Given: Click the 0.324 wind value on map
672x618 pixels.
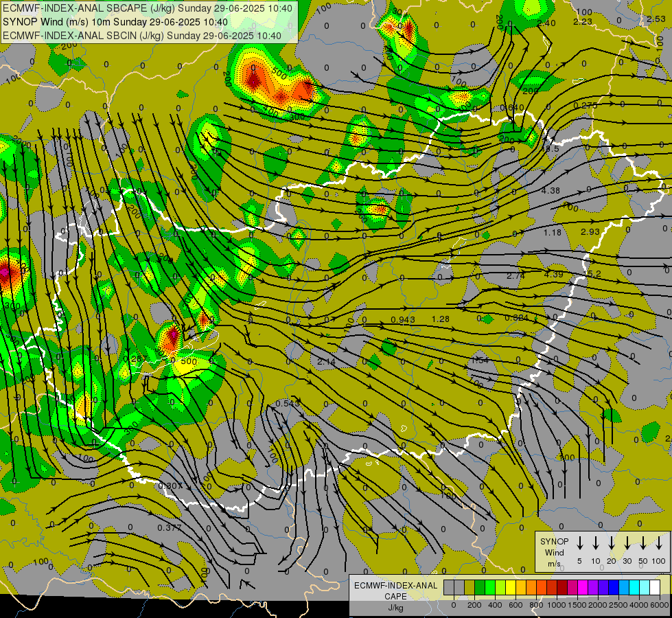Looking at the screenshot, I should click(x=516, y=318).
